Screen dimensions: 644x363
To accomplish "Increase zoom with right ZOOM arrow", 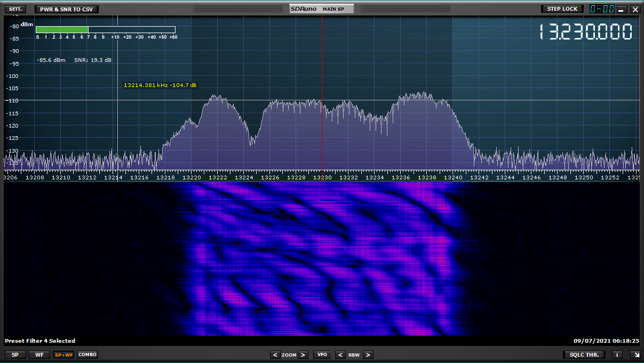I will pyautogui.click(x=303, y=355).
